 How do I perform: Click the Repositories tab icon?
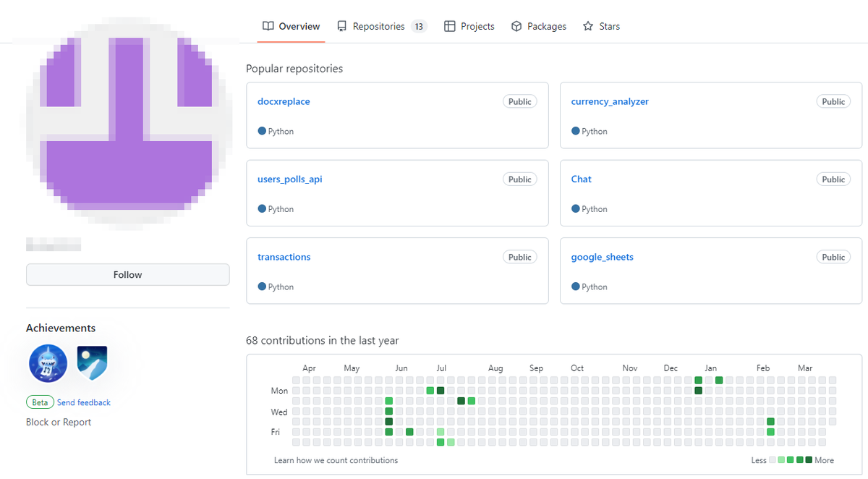(x=342, y=26)
